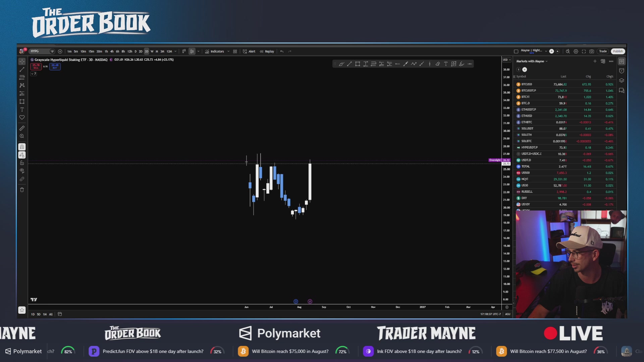Viewport: 644px width, 362px height.
Task: Select ETHUSD row in watchlist
Action: (x=565, y=116)
